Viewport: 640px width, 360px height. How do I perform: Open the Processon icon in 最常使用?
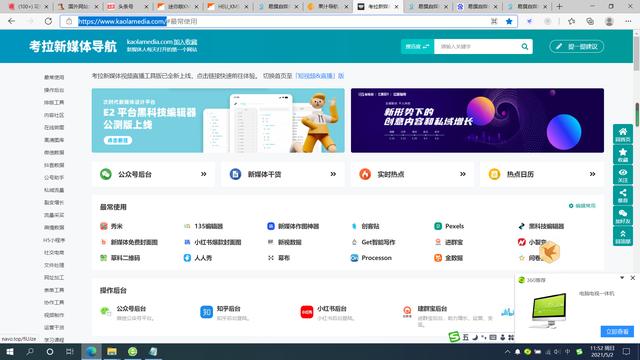(354, 258)
